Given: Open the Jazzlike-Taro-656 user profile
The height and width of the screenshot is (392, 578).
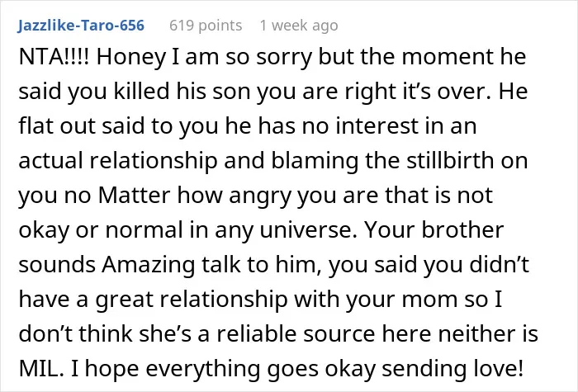Looking at the screenshot, I should tap(81, 26).
